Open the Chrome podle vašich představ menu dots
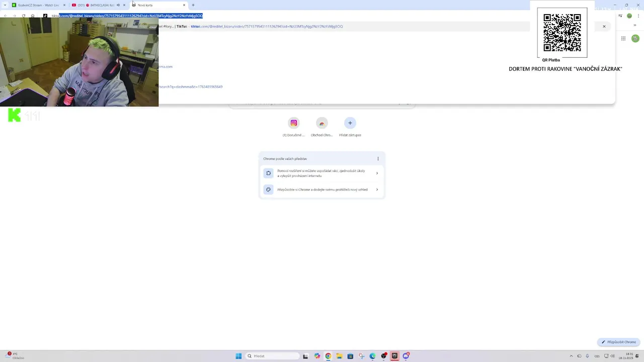This screenshot has width=644, height=362. 378,159
